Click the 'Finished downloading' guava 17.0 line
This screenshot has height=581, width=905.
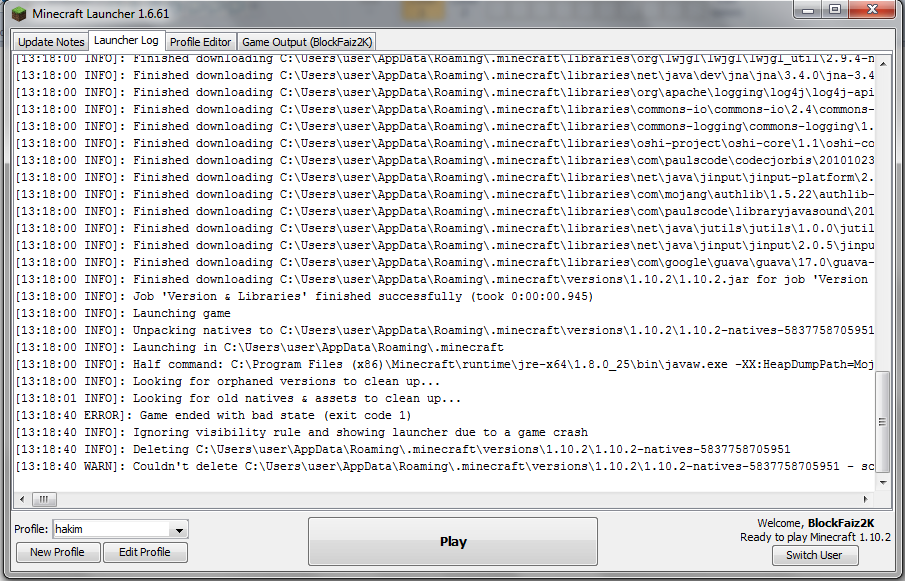click(x=445, y=263)
